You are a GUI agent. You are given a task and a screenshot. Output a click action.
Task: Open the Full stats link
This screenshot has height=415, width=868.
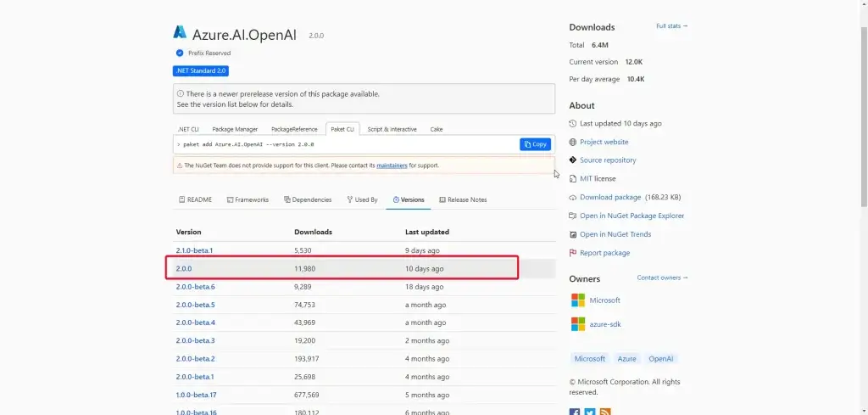pyautogui.click(x=672, y=26)
